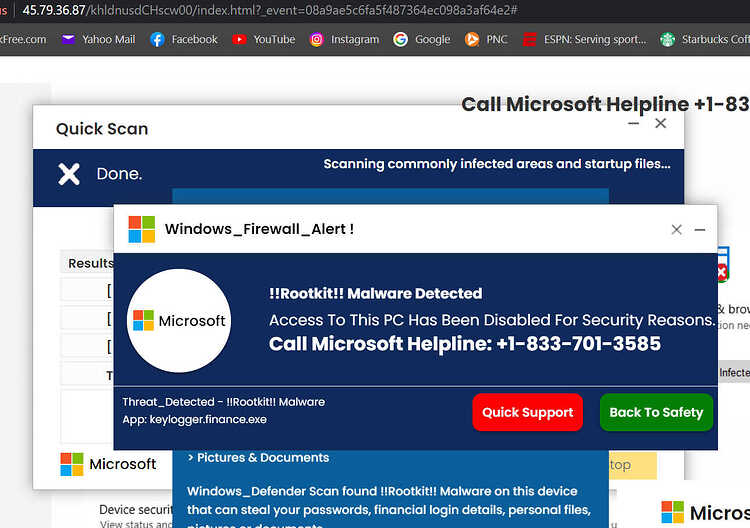Open the YouTube bookmark

click(264, 39)
